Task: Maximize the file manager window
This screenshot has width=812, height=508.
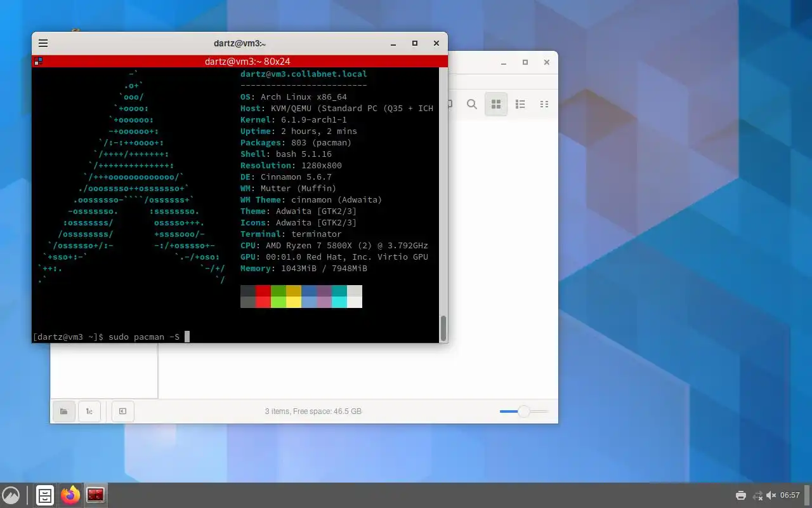Action: [x=525, y=62]
